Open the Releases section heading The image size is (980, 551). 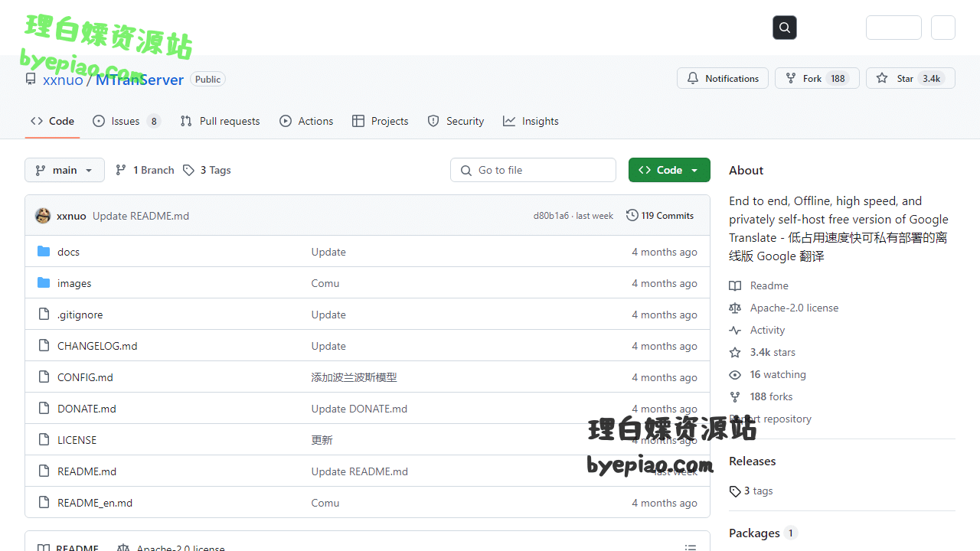click(752, 461)
